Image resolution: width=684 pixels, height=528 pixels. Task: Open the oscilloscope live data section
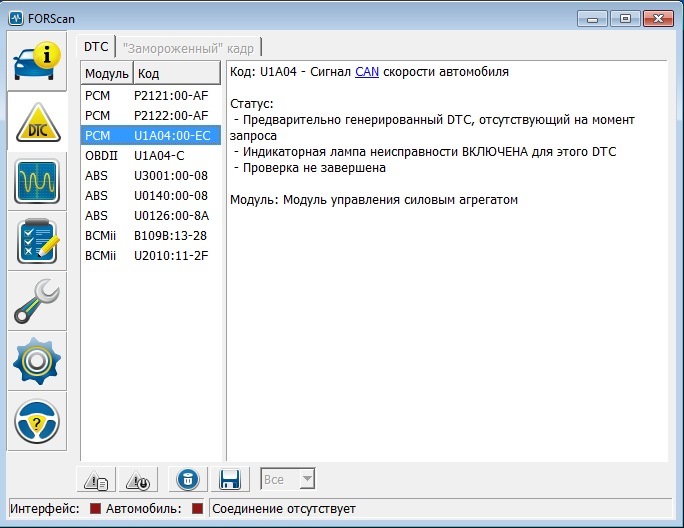[x=37, y=181]
